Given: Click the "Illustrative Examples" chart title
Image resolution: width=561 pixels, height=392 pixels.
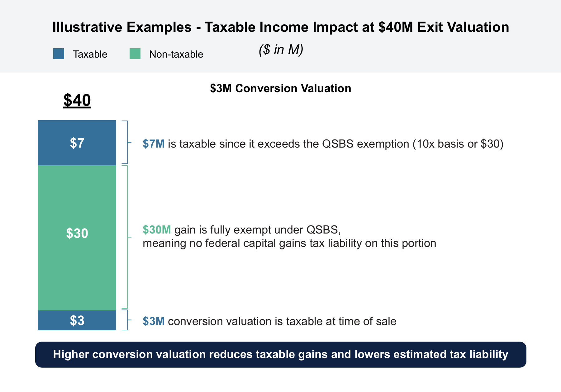Looking at the screenshot, I should (x=280, y=27).
